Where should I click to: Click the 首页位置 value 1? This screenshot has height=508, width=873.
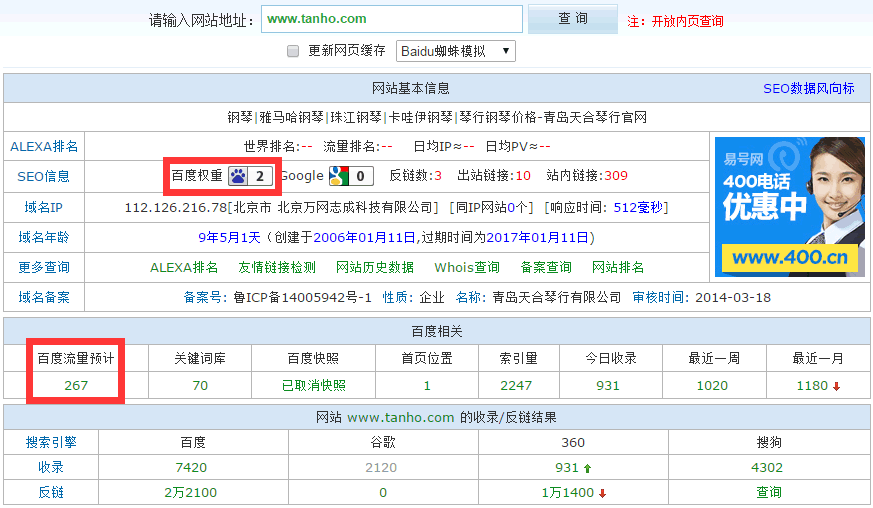pyautogui.click(x=427, y=385)
